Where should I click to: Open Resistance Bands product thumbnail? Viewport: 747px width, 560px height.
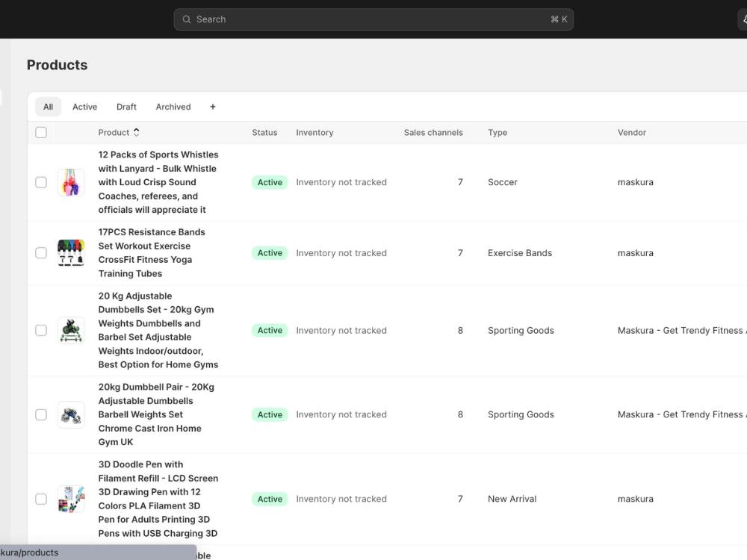tap(71, 253)
